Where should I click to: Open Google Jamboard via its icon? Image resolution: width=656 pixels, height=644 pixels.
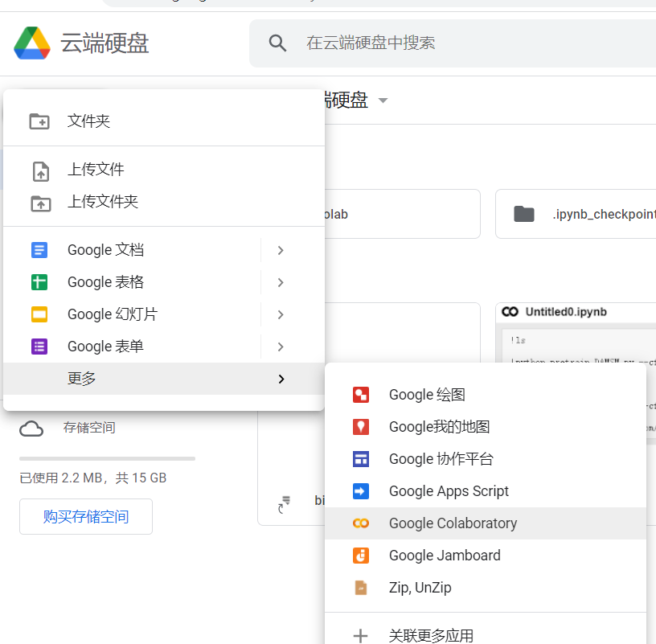pos(361,556)
